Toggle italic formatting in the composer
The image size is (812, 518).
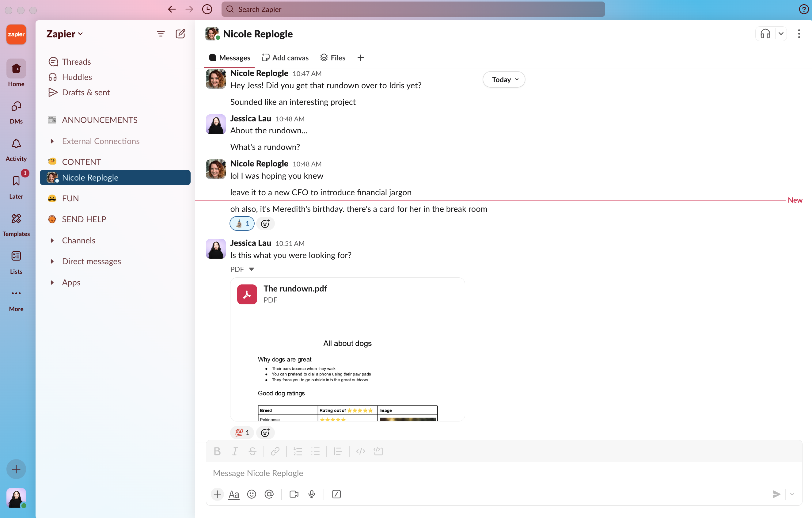coord(235,451)
